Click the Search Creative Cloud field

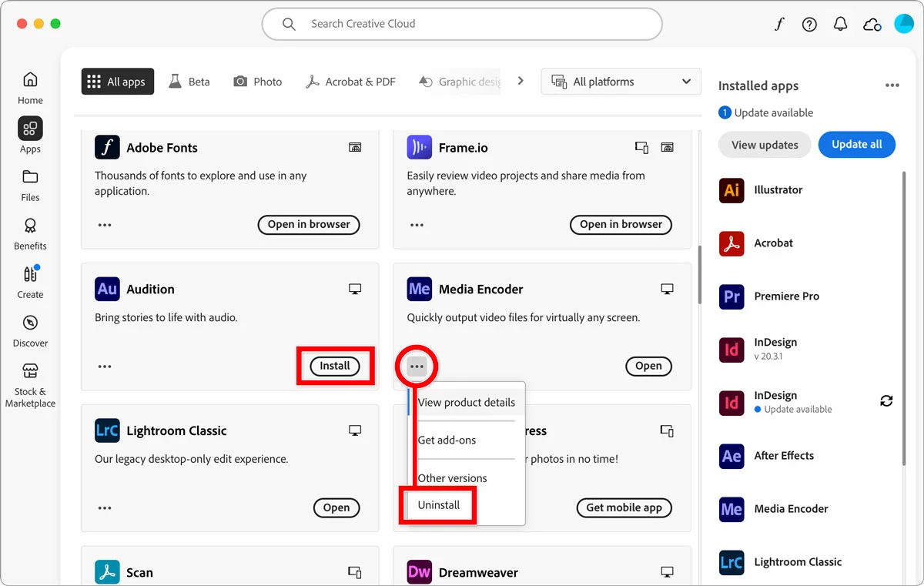pos(462,24)
